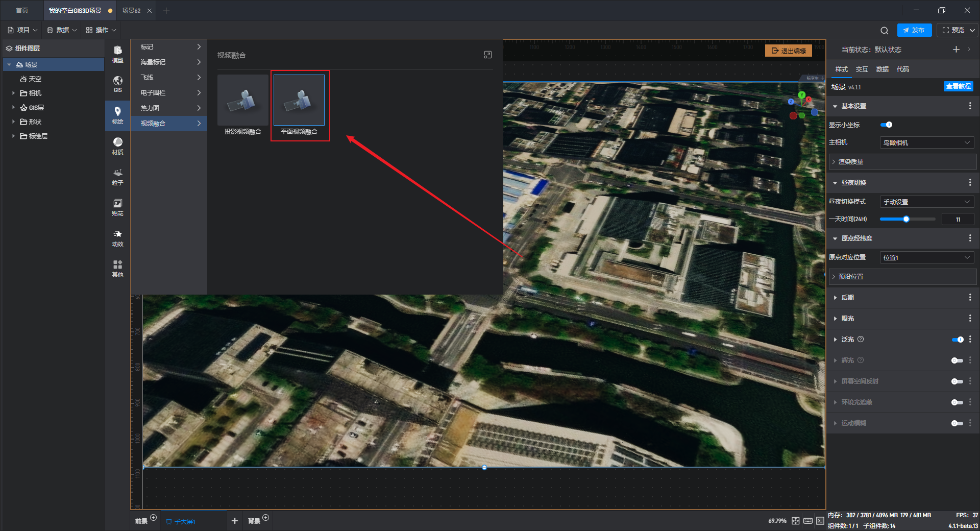Open the 操作 menu
Image resolution: width=980 pixels, height=531 pixels.
point(101,30)
